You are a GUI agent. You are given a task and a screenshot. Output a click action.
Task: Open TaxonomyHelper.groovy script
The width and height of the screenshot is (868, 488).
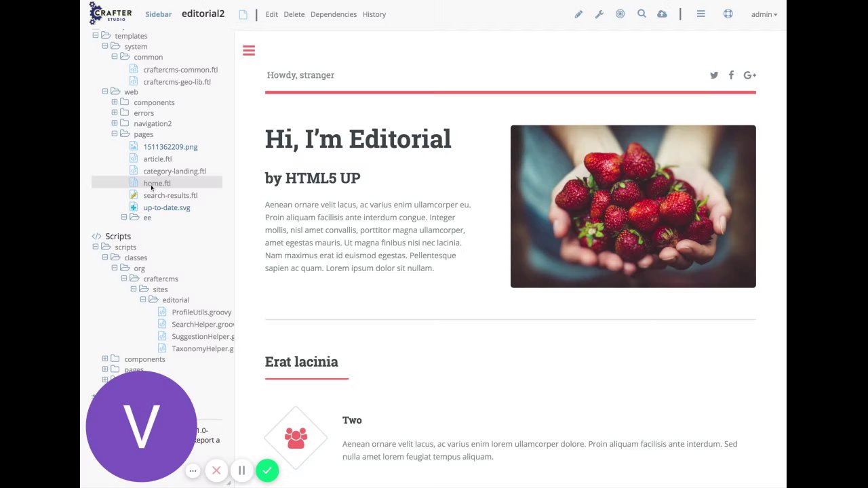[x=203, y=349]
